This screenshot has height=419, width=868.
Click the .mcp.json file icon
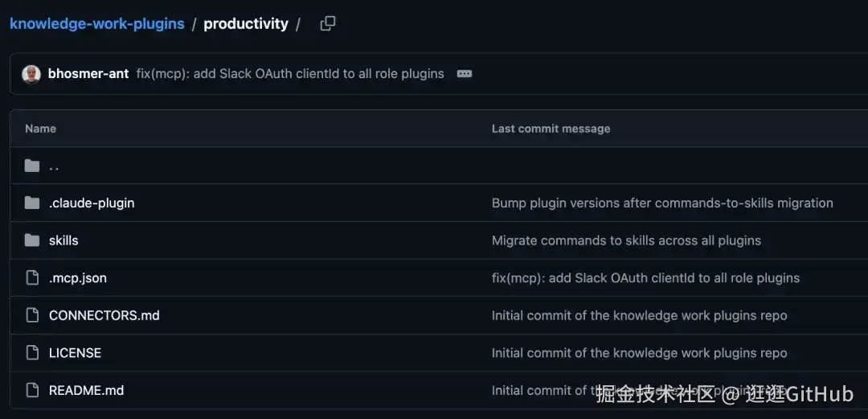[33, 277]
